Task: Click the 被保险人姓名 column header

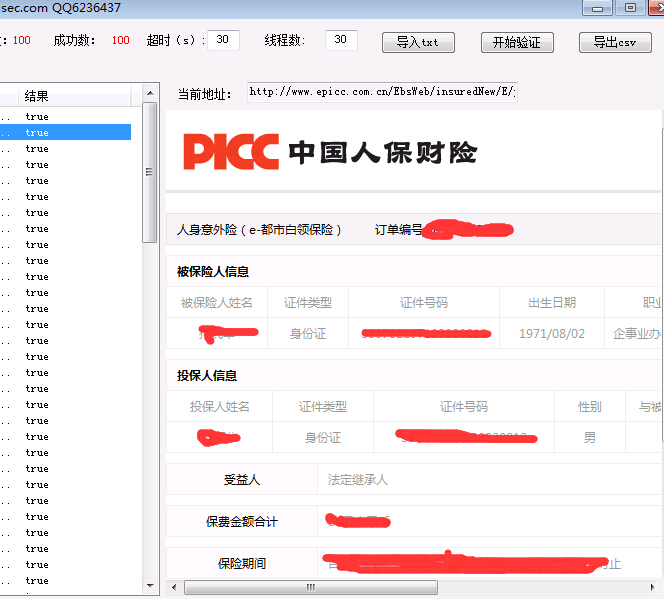Action: 217,303
